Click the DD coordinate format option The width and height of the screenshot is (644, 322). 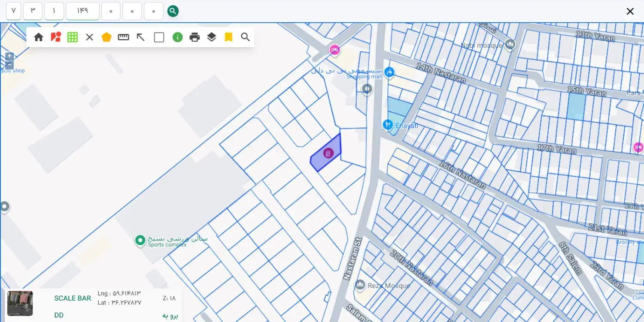(59, 315)
